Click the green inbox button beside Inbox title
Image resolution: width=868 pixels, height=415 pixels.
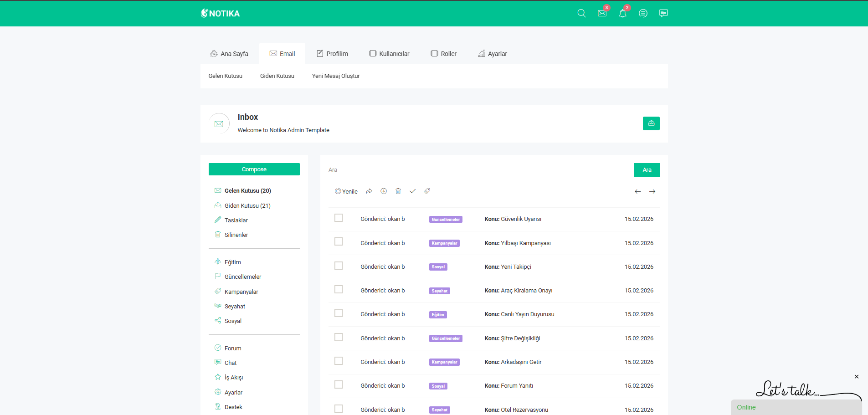tap(651, 123)
